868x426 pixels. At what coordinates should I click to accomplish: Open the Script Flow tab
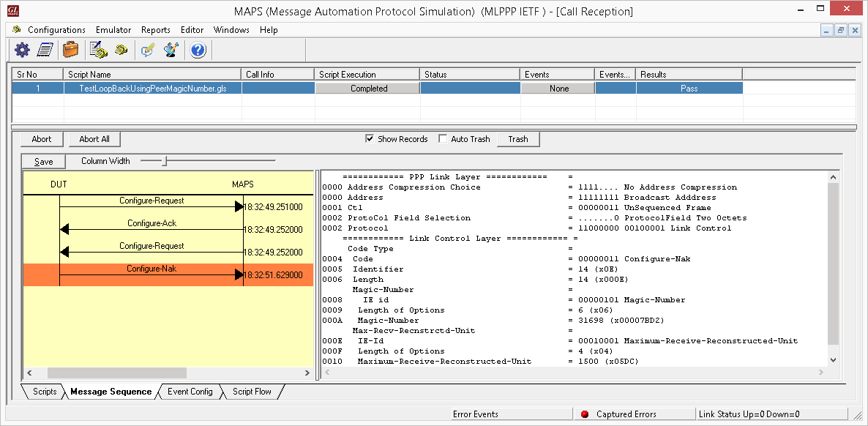tap(252, 392)
